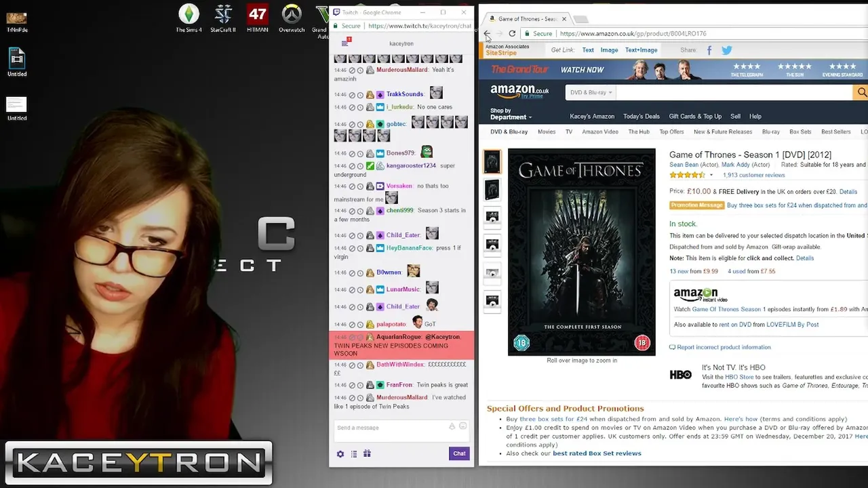Viewport: 868px width, 488px height.
Task: Select the lower Untitled document icon
Action: coord(17,108)
